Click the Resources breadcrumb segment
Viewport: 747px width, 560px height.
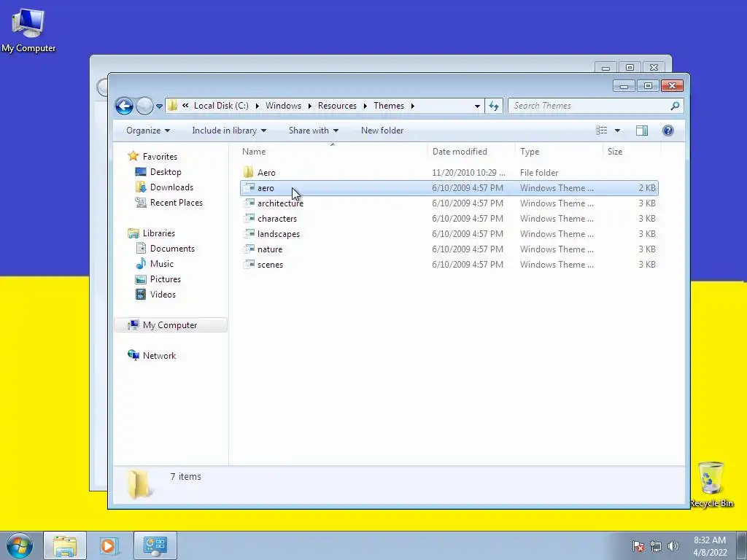pos(337,106)
